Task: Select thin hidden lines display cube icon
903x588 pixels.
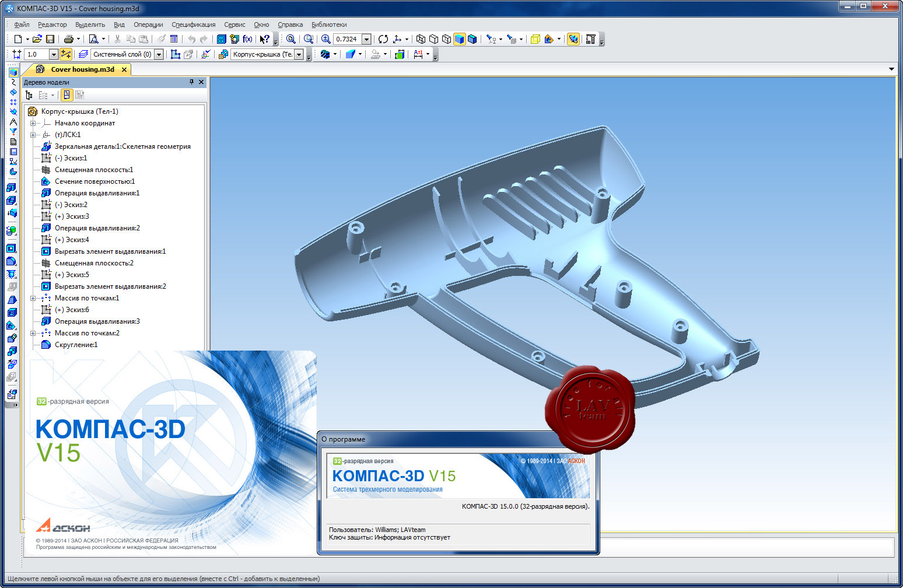Action: pos(446,39)
